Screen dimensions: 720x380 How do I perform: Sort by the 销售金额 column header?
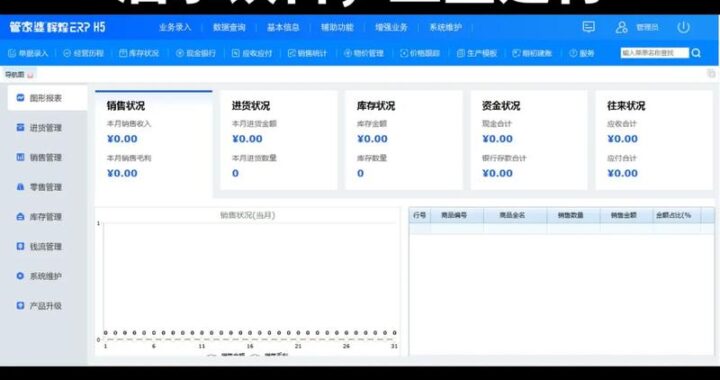pyautogui.click(x=626, y=215)
